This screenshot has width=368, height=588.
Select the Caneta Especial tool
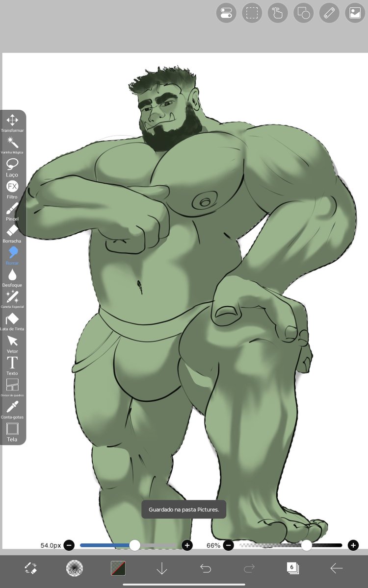[12, 299]
